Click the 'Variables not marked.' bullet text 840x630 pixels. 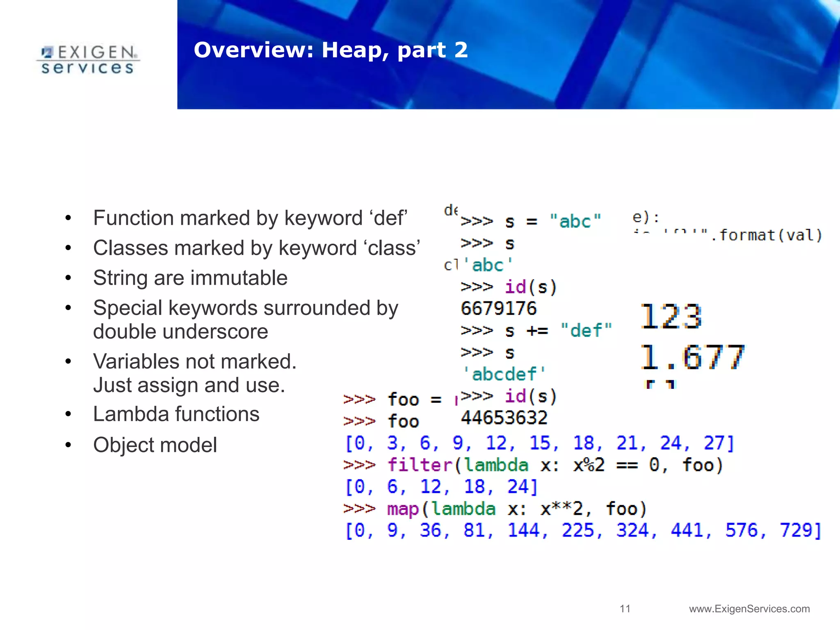click(194, 362)
